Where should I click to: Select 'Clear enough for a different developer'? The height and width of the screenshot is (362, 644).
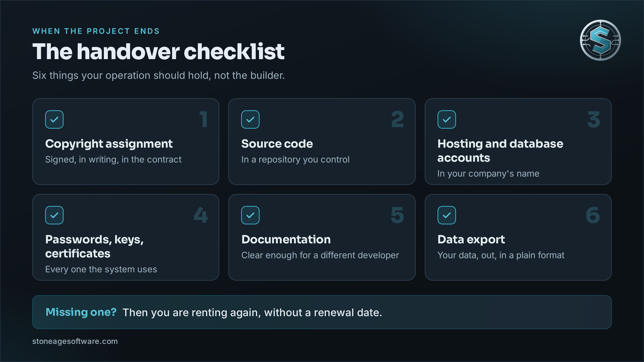pyautogui.click(x=320, y=255)
